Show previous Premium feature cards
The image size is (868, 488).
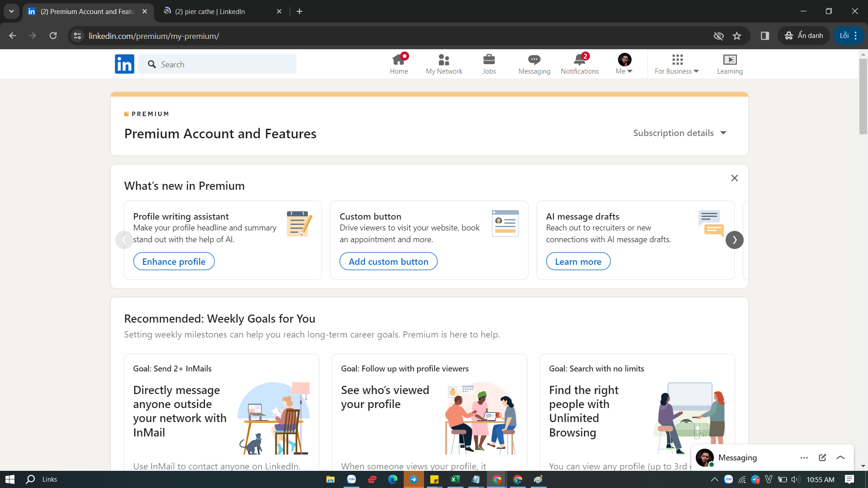click(x=124, y=240)
